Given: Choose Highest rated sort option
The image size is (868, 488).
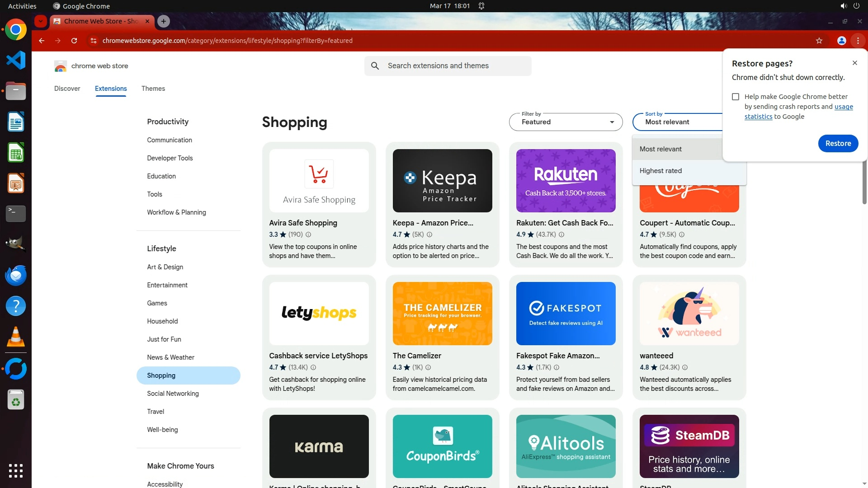Looking at the screenshot, I should [660, 171].
